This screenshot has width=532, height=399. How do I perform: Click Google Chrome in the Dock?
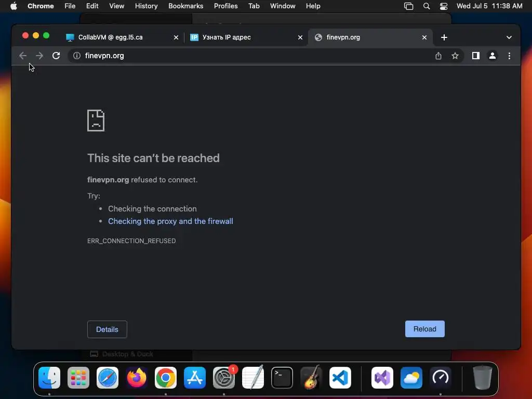166,378
